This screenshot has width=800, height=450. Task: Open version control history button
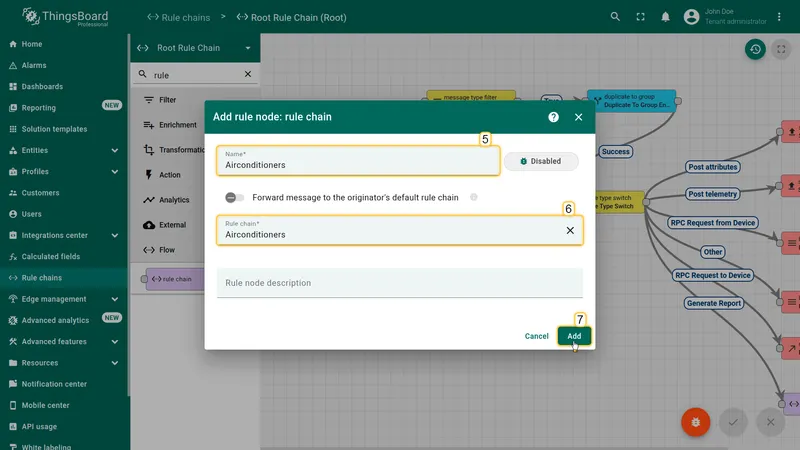click(x=755, y=49)
